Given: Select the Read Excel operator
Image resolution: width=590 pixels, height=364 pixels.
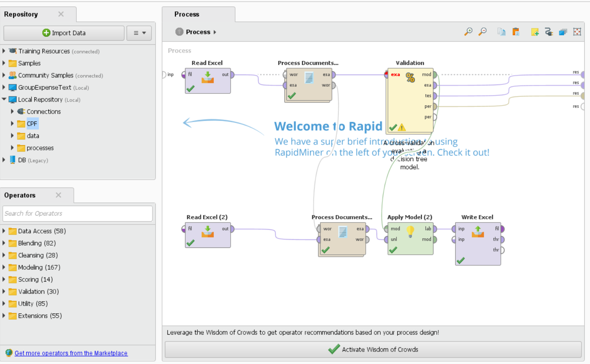Looking at the screenshot, I should tap(208, 81).
